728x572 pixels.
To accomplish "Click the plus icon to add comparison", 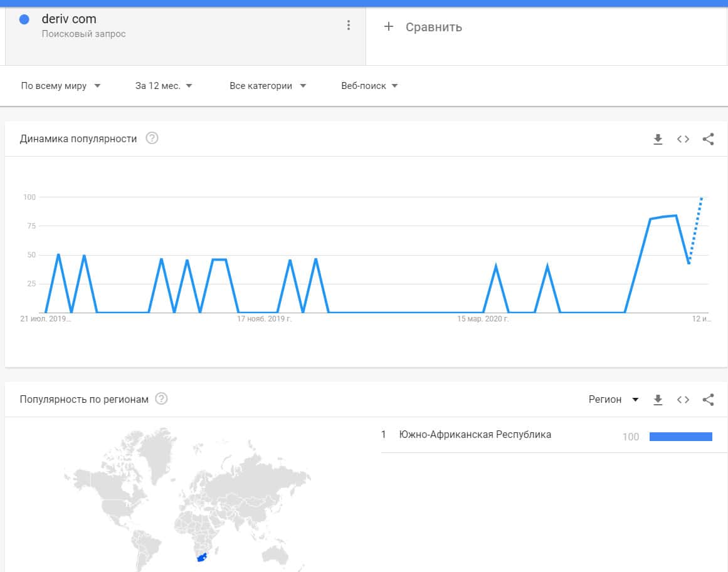I will click(x=388, y=26).
